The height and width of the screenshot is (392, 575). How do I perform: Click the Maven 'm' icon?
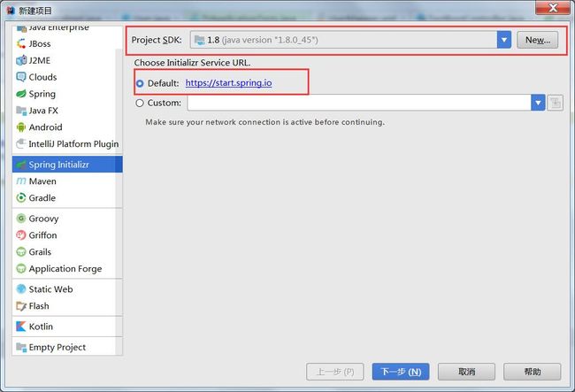click(21, 181)
